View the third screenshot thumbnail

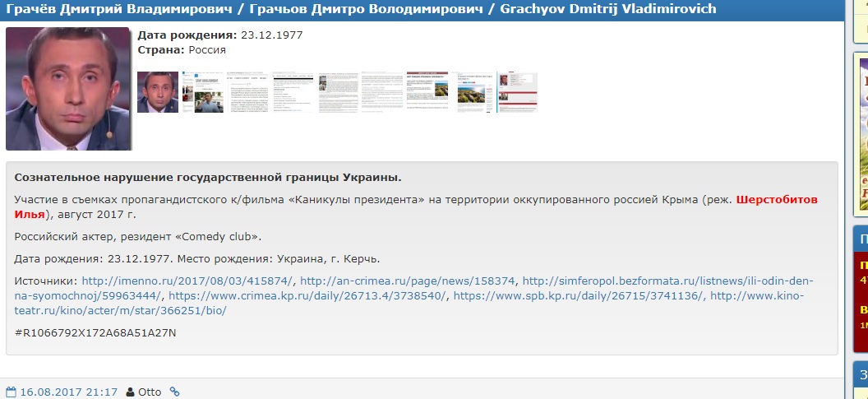247,91
